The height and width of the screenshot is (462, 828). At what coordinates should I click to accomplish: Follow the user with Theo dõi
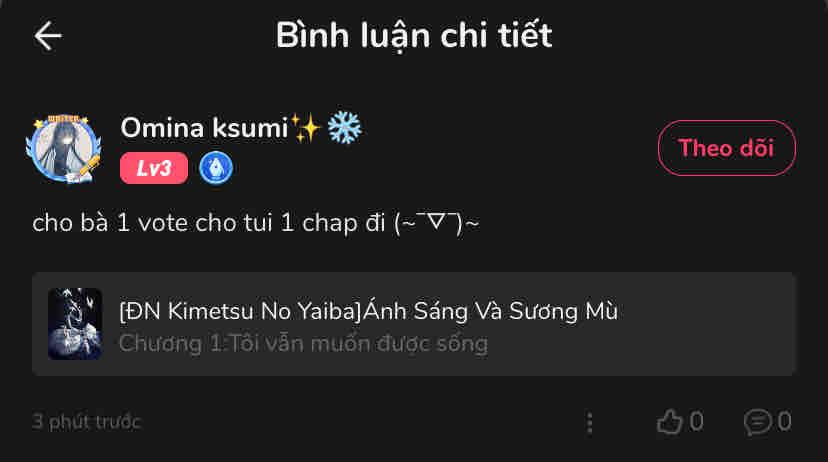pyautogui.click(x=727, y=148)
